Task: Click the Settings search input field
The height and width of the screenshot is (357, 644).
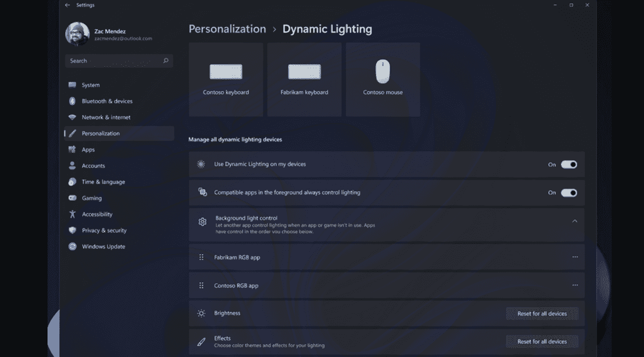Action: tap(119, 61)
